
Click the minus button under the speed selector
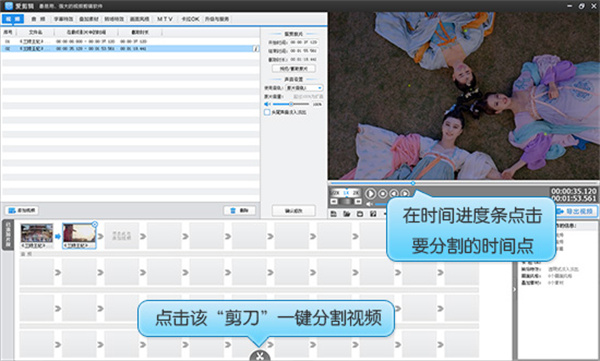334,201
